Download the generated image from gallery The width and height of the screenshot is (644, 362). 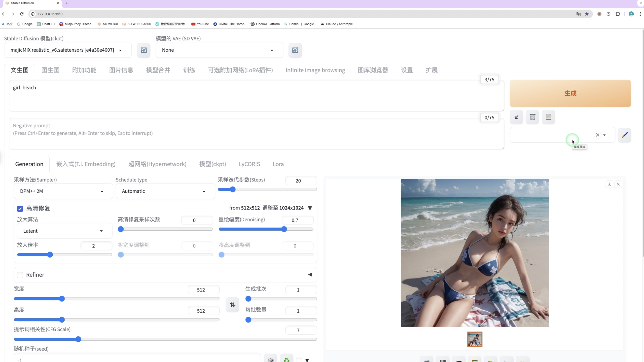[609, 184]
